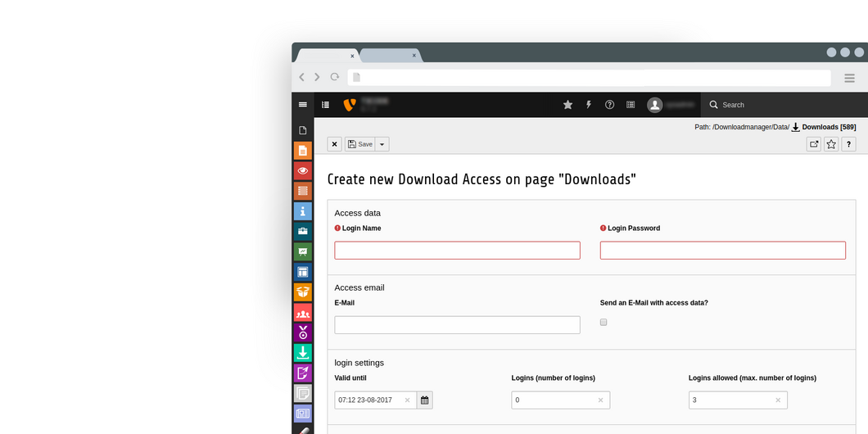Viewport: 868px width, 434px height.
Task: Toggle the page tree view icon
Action: point(325,105)
